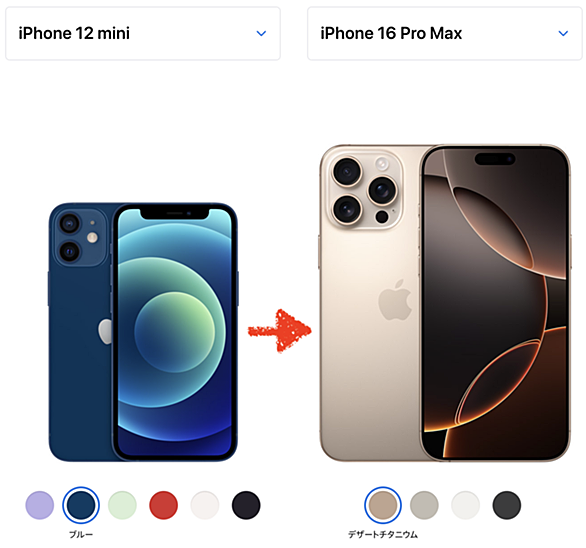
Task: Open the iPhone 16 Pro Max model dropdown
Action: tap(445, 33)
